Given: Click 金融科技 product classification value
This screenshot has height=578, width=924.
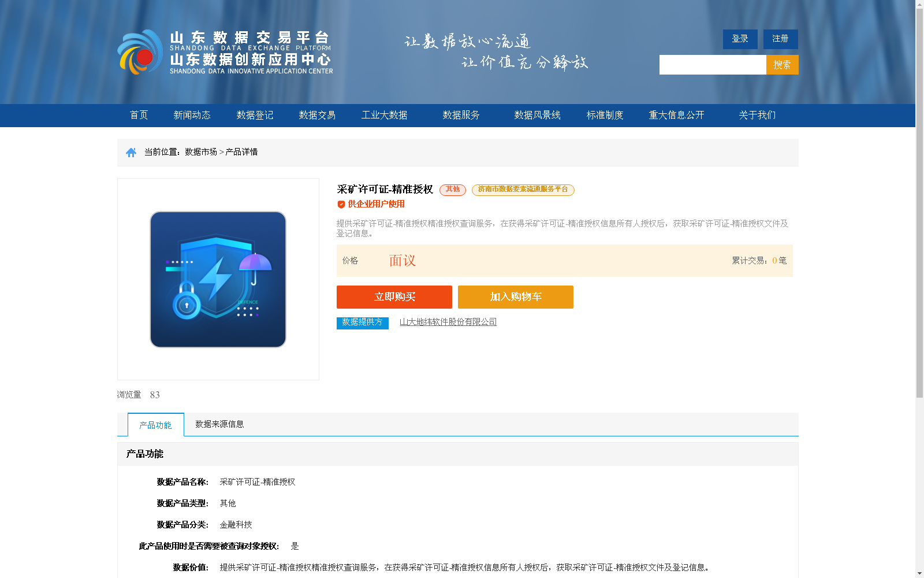Looking at the screenshot, I should click(x=236, y=525).
